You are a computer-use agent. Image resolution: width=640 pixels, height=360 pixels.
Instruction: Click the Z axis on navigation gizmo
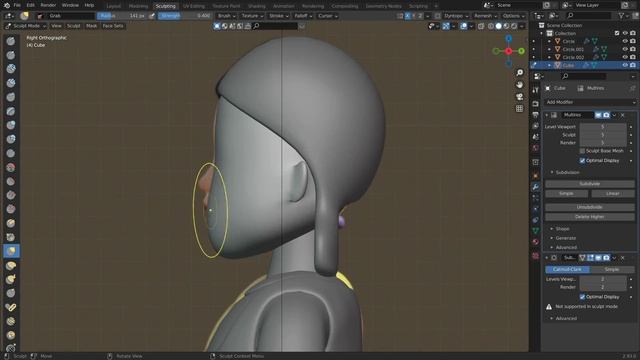[x=509, y=39]
